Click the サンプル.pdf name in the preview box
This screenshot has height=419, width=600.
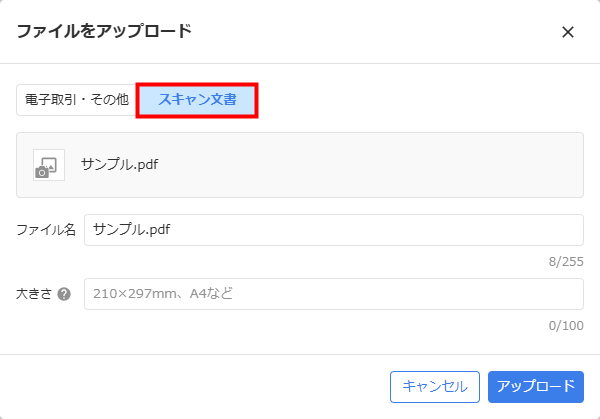[x=120, y=165]
